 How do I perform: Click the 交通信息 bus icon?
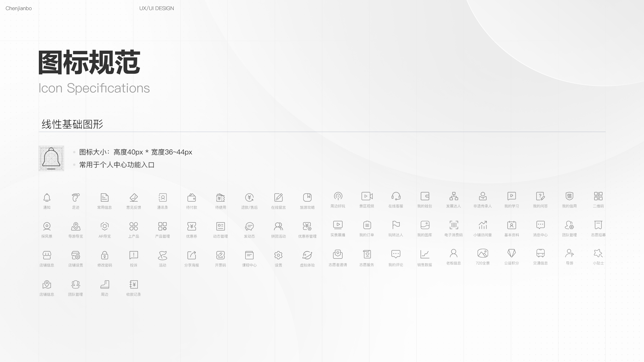pos(540,253)
